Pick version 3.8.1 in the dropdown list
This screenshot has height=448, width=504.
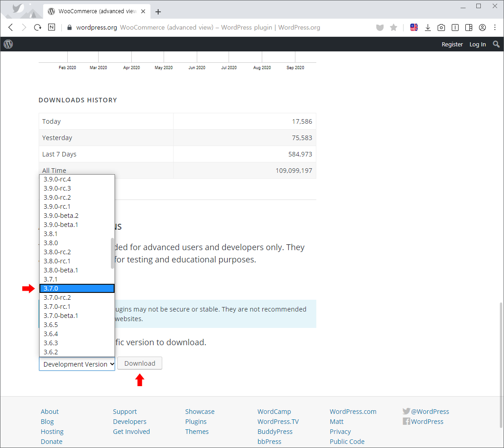[x=77, y=234]
